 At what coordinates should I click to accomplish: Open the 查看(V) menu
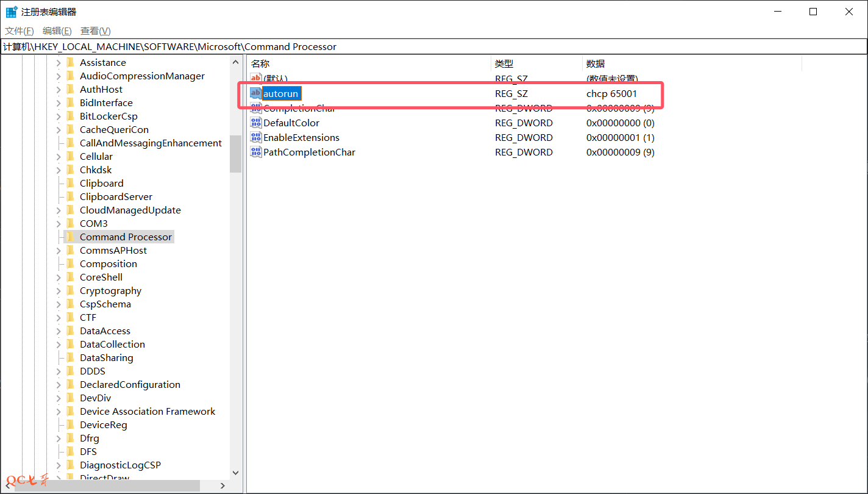pyautogui.click(x=96, y=31)
